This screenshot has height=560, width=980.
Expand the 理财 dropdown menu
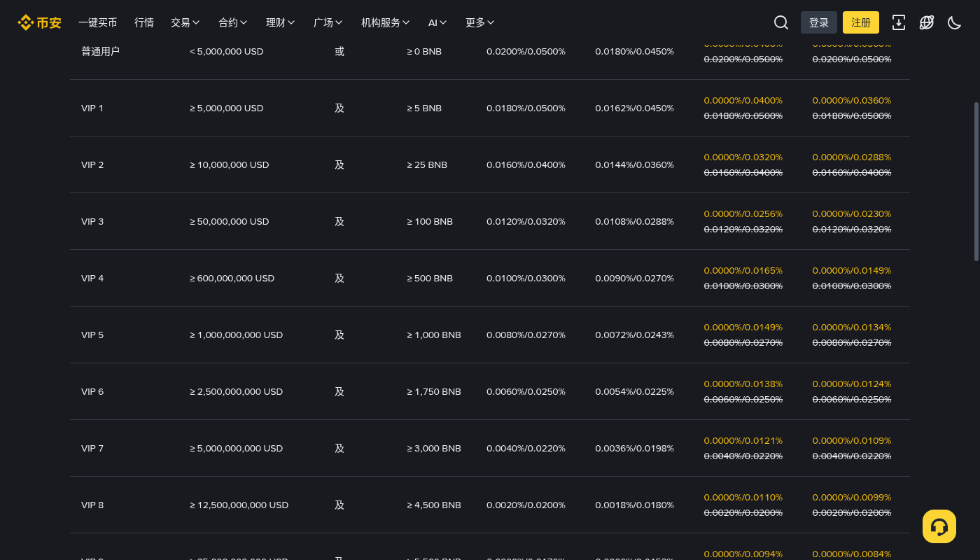click(281, 22)
